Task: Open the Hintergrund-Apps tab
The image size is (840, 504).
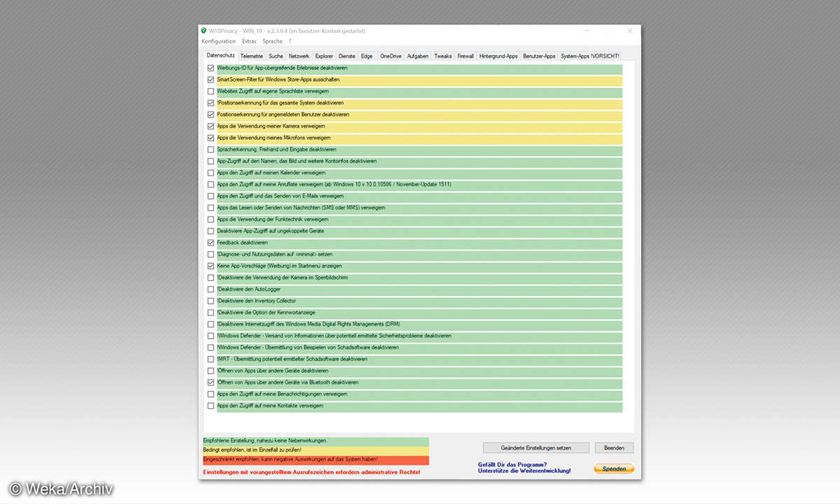Action: [x=498, y=56]
